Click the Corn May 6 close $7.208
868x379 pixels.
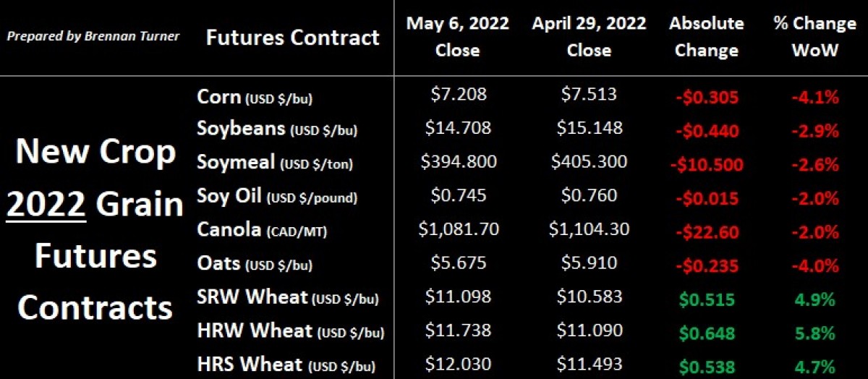[457, 94]
